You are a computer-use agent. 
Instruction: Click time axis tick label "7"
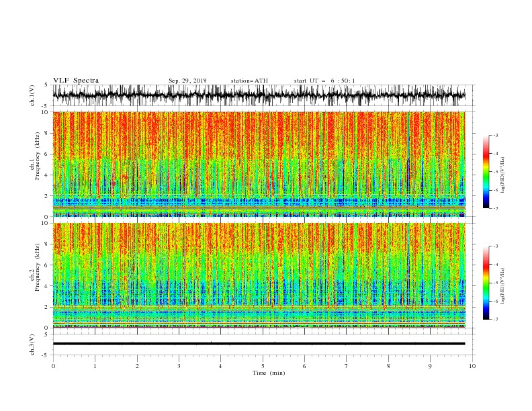(347, 366)
